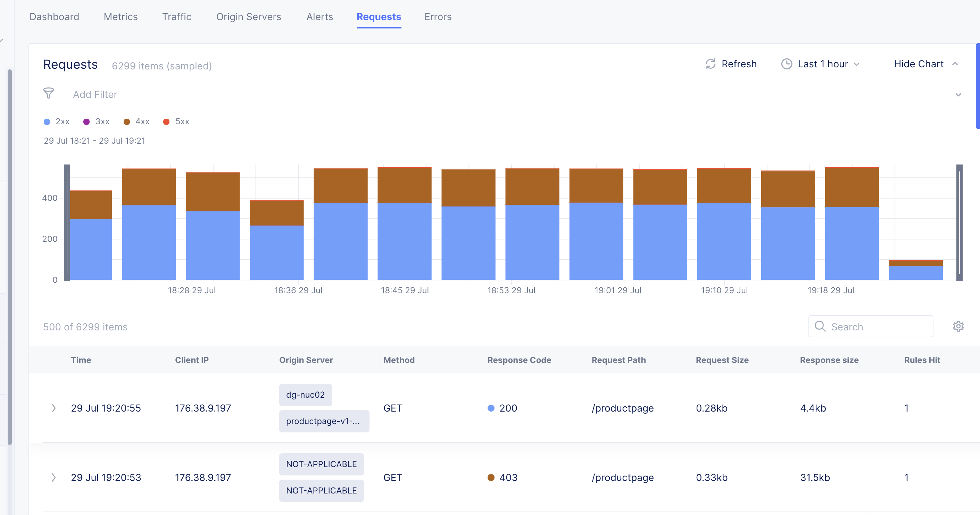The height and width of the screenshot is (515, 980).
Task: Switch to the Origin Servers tab
Action: coord(249,17)
